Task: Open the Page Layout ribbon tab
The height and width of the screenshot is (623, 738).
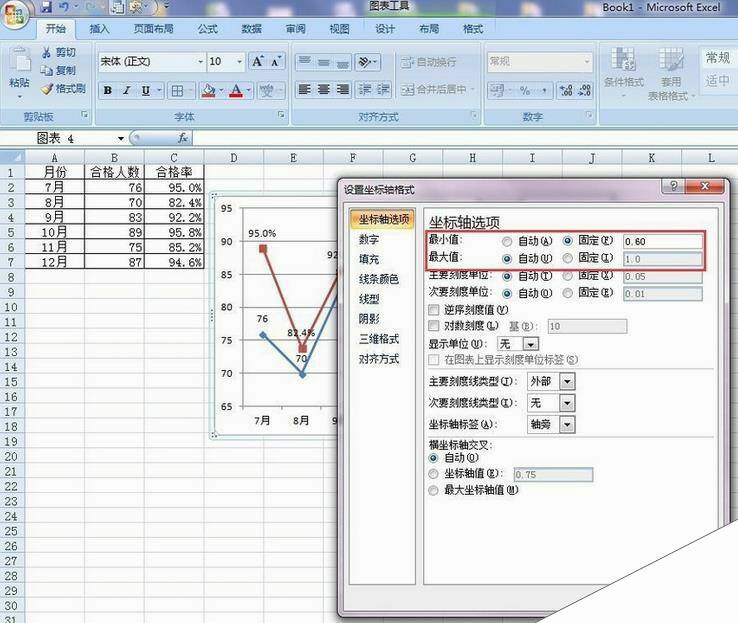Action: pyautogui.click(x=153, y=29)
